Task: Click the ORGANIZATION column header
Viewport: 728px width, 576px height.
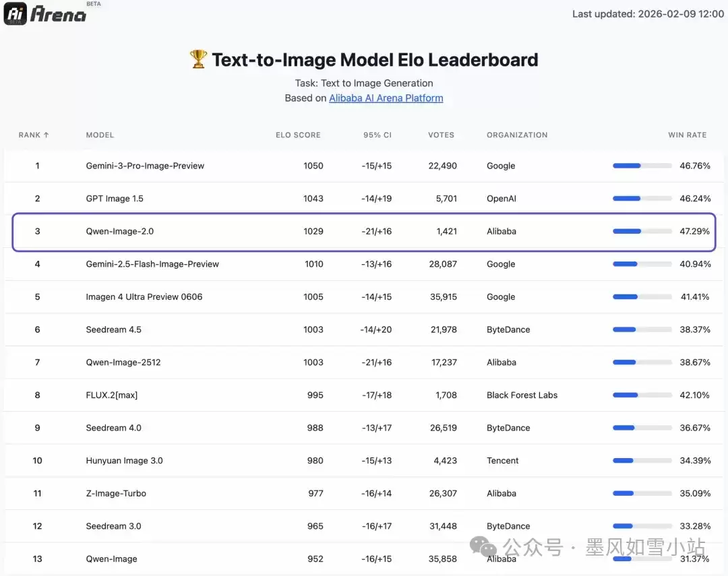Action: (x=517, y=135)
